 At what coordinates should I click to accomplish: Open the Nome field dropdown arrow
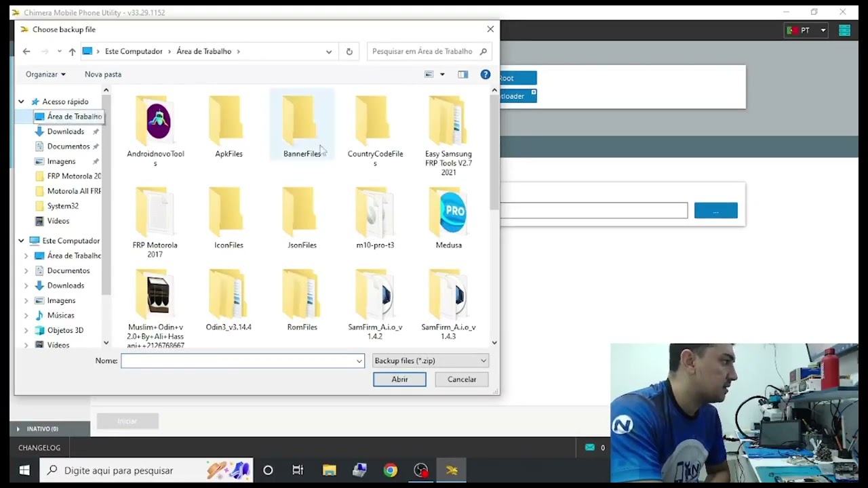pyautogui.click(x=359, y=361)
